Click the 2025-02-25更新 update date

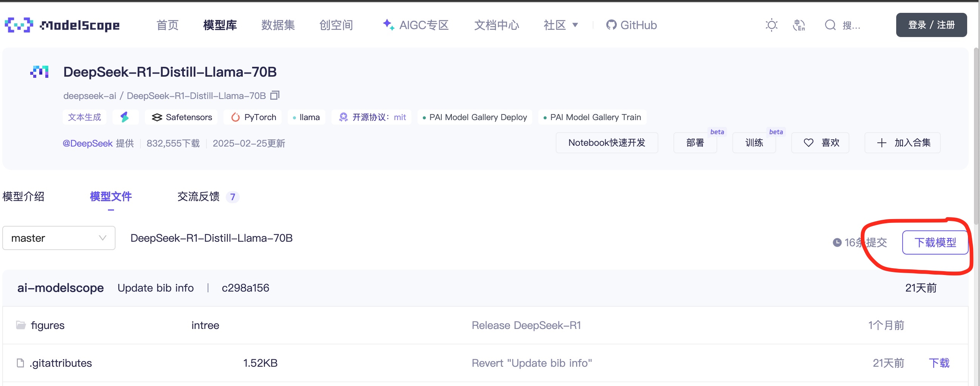(x=249, y=143)
